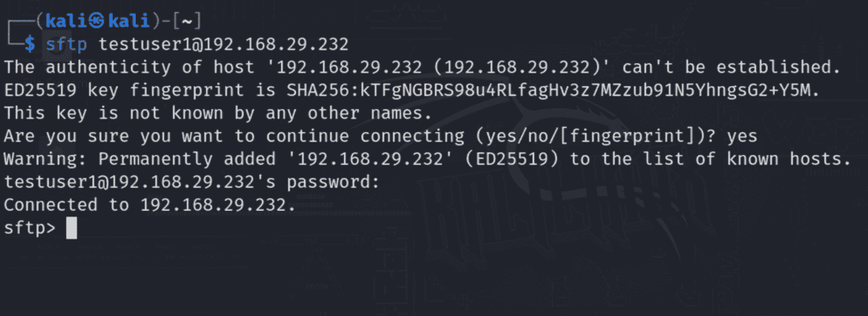Click the block cursor after sftp>
Viewport: 868px width, 316px height.
click(x=72, y=228)
